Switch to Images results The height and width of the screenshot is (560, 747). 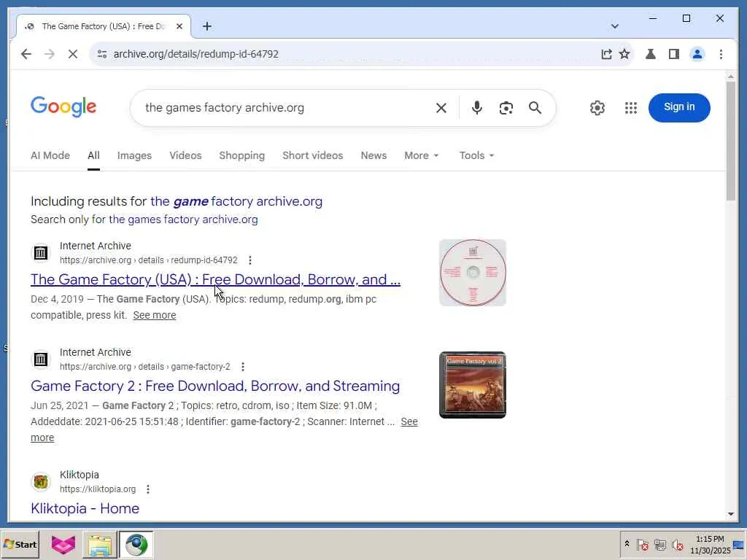click(134, 156)
